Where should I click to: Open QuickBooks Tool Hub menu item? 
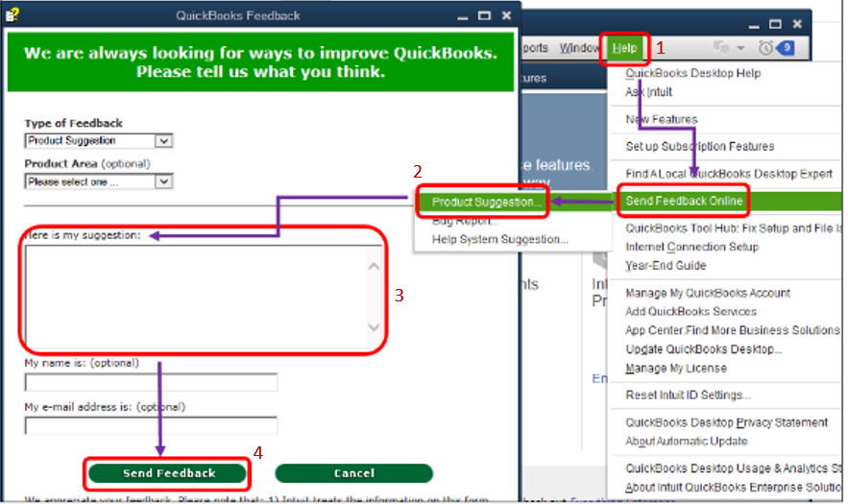tap(734, 228)
